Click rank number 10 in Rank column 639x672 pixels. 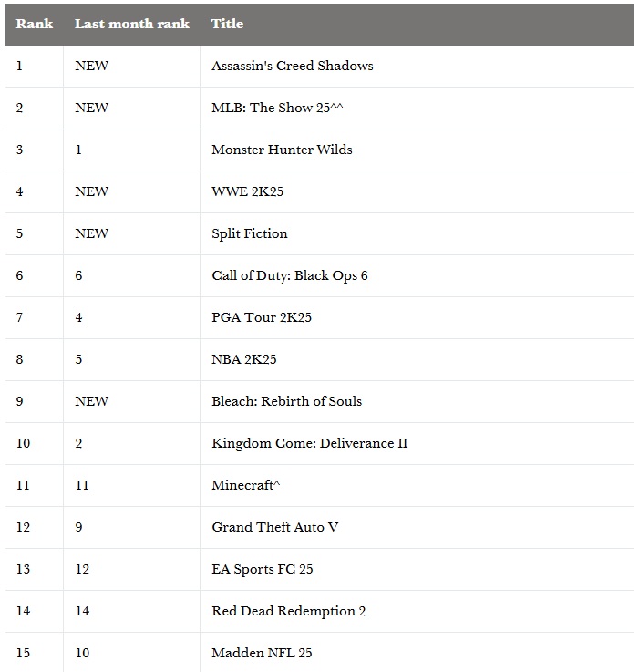coord(23,443)
